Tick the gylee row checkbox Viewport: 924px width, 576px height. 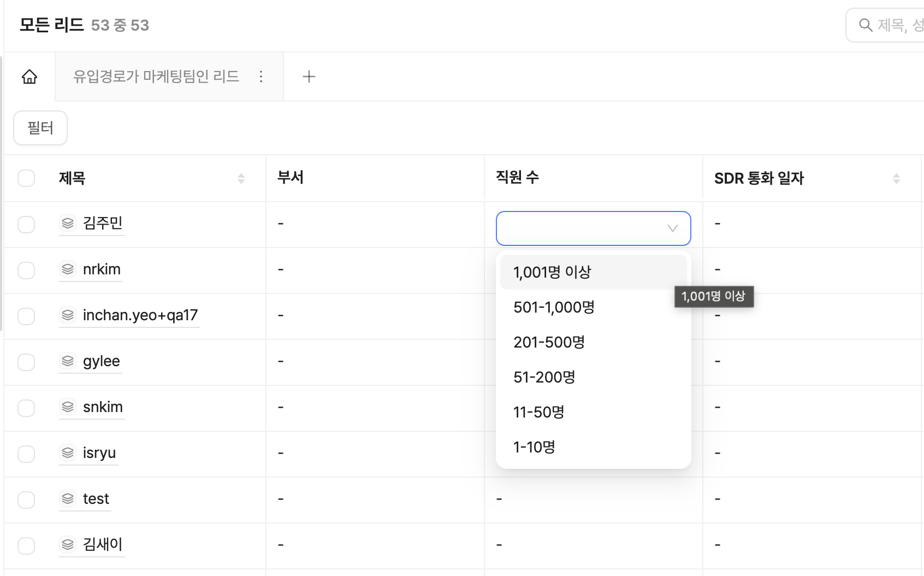coord(26,362)
